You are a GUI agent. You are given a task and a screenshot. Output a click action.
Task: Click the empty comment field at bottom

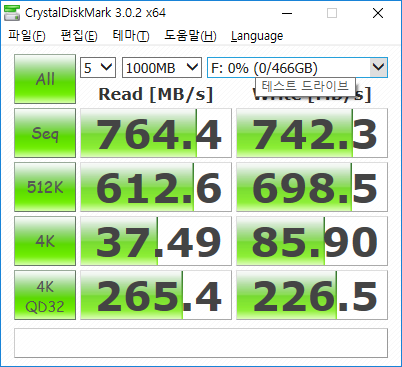201,343
